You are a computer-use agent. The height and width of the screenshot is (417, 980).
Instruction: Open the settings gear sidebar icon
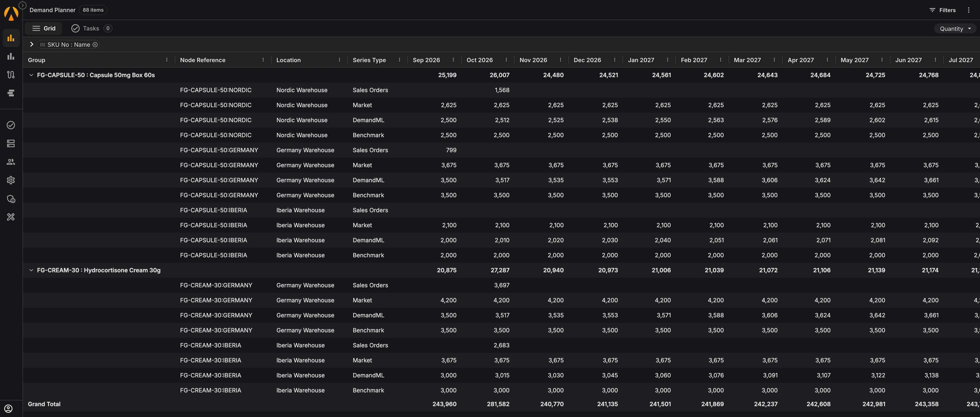coord(11,180)
